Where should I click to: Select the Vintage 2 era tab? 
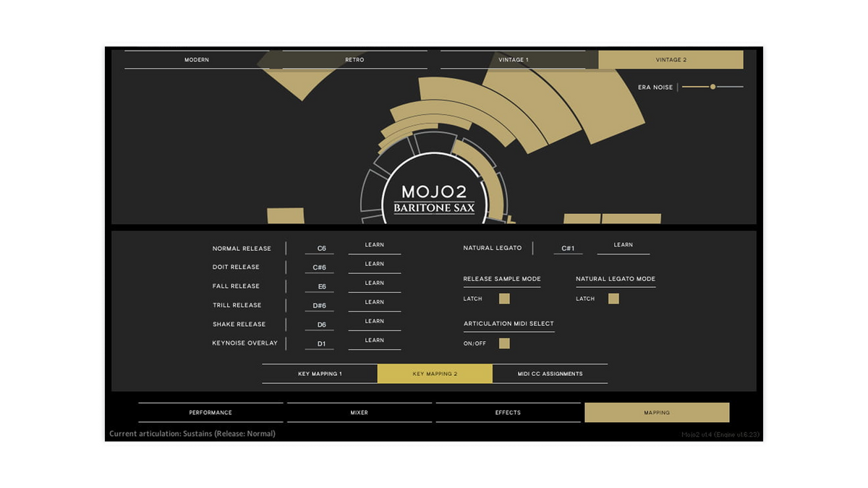point(671,60)
